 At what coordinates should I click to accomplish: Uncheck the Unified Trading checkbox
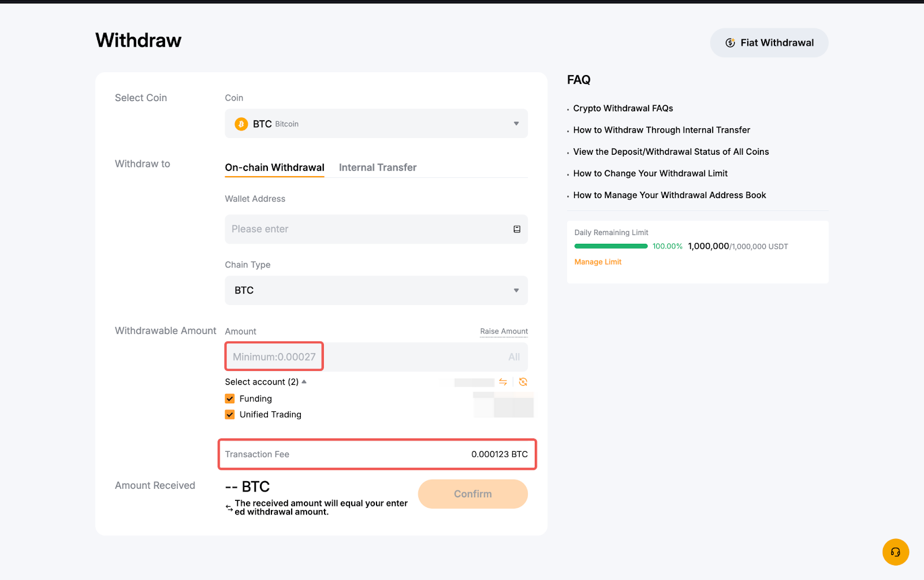(x=230, y=415)
